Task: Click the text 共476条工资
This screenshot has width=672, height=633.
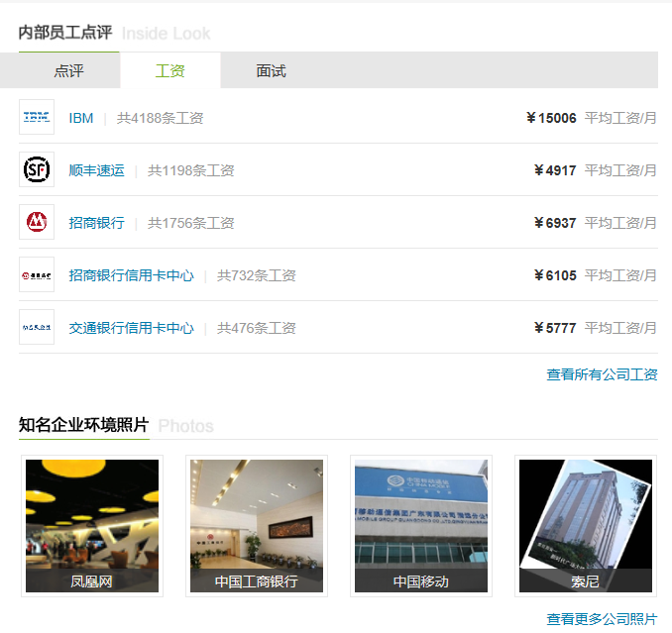Action: [257, 328]
